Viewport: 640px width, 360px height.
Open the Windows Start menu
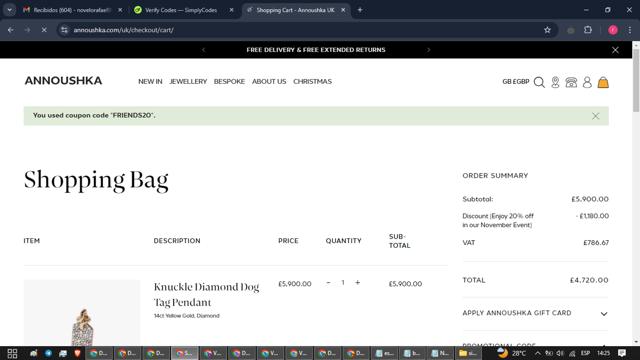[12, 353]
